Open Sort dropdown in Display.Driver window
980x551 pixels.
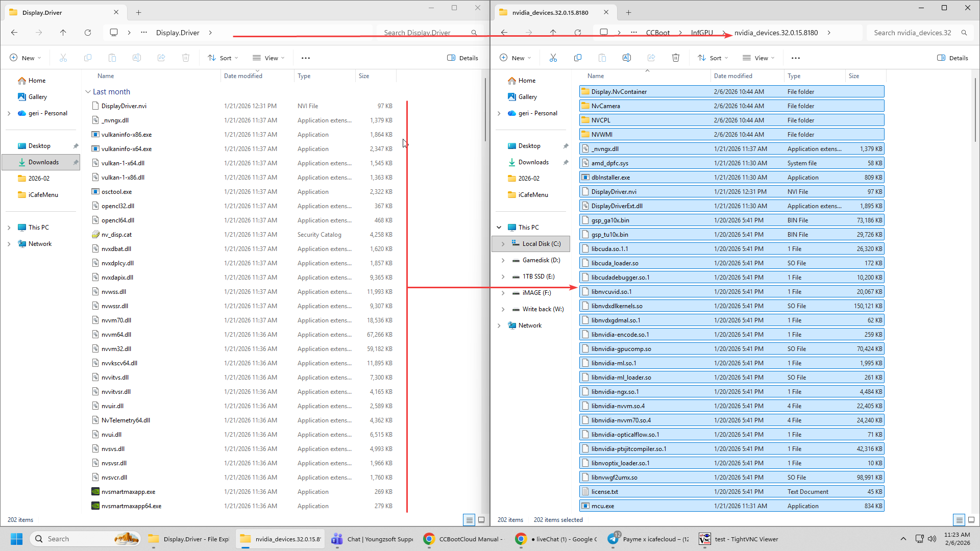223,58
